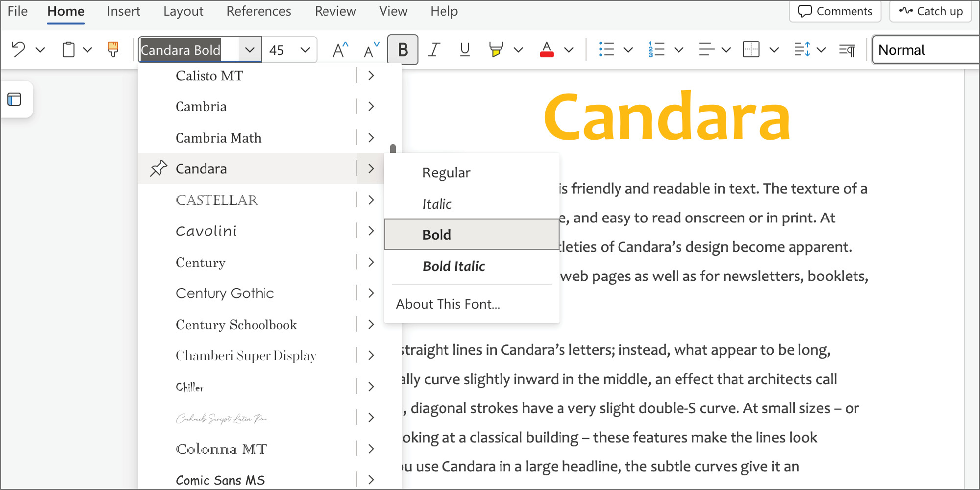This screenshot has width=980, height=490.
Task: Open the Review ribbon tab
Action: tap(335, 11)
